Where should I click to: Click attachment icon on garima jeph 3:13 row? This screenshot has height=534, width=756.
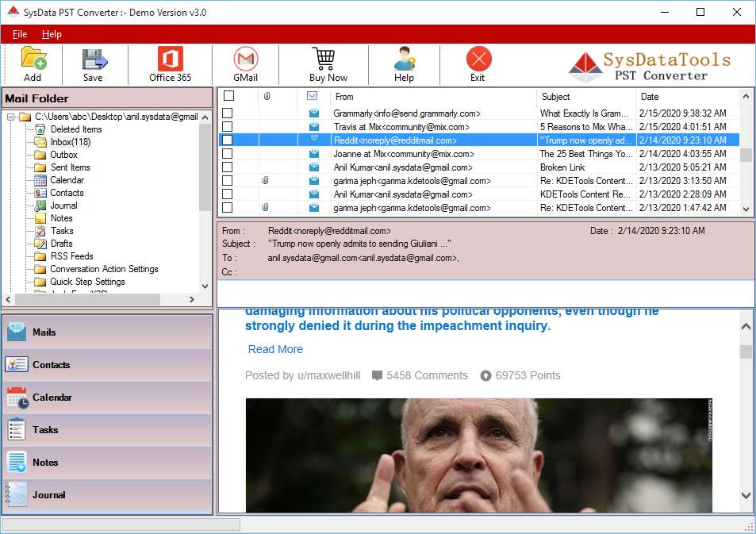pyautogui.click(x=265, y=181)
